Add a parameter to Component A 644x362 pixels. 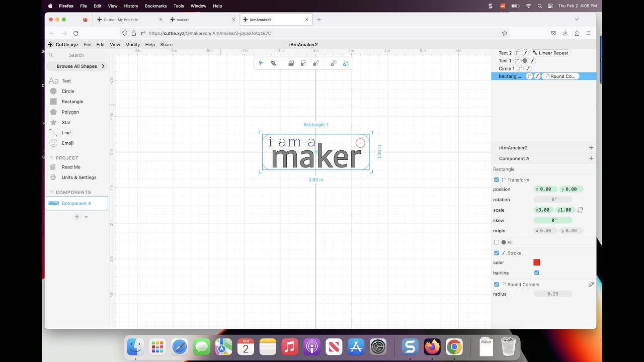click(x=591, y=158)
